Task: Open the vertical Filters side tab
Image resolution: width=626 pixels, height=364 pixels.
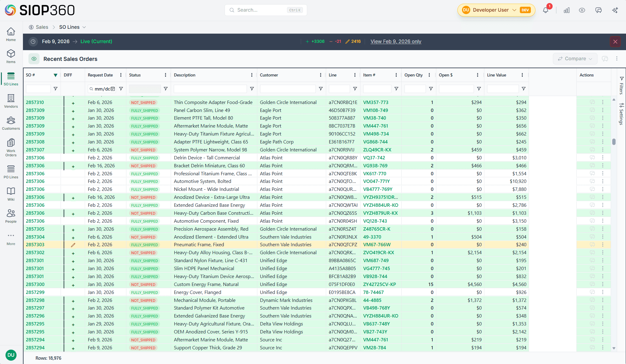Action: 621,86
